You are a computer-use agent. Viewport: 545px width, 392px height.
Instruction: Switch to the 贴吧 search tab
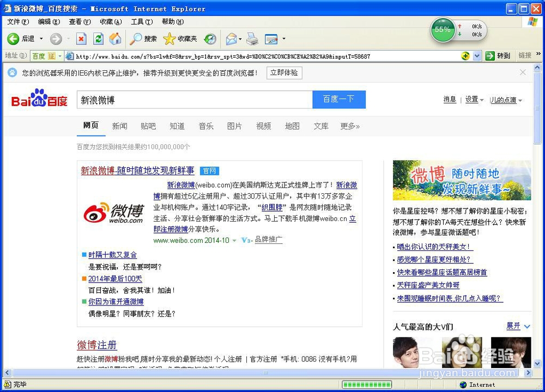pos(148,126)
